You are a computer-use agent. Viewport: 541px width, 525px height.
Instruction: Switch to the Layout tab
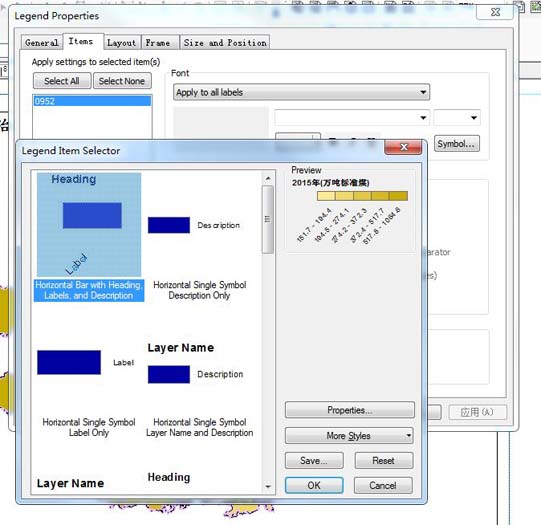click(122, 43)
